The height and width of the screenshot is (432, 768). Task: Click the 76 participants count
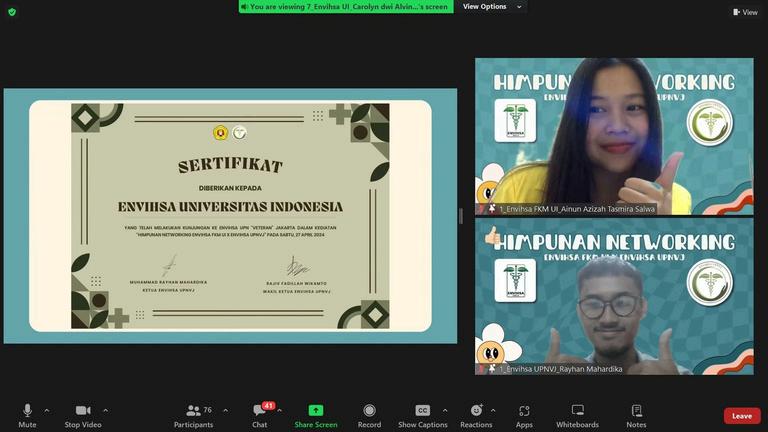pyautogui.click(x=208, y=409)
